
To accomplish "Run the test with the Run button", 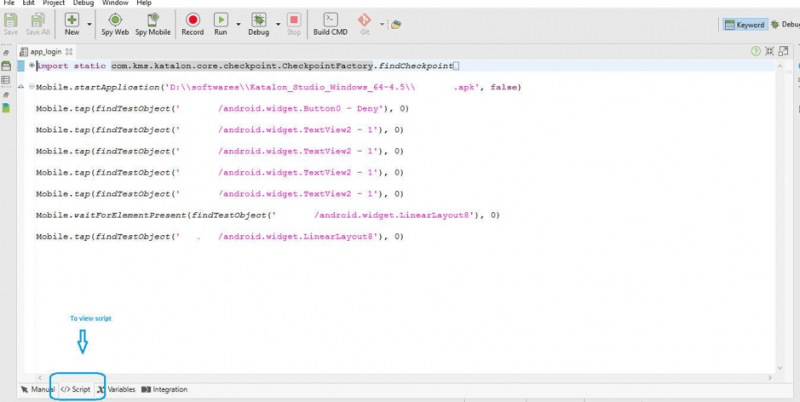I will click(220, 23).
